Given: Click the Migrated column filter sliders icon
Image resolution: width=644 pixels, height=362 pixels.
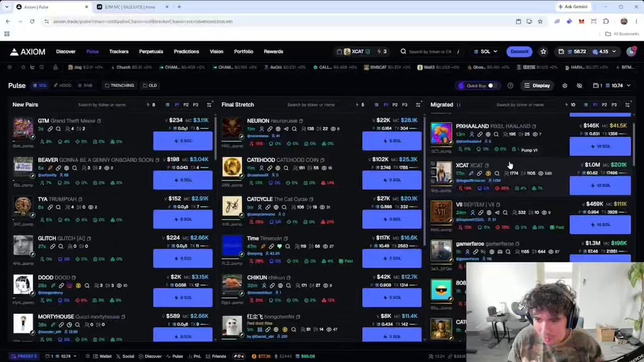Looking at the screenshot, I should pos(627,105).
